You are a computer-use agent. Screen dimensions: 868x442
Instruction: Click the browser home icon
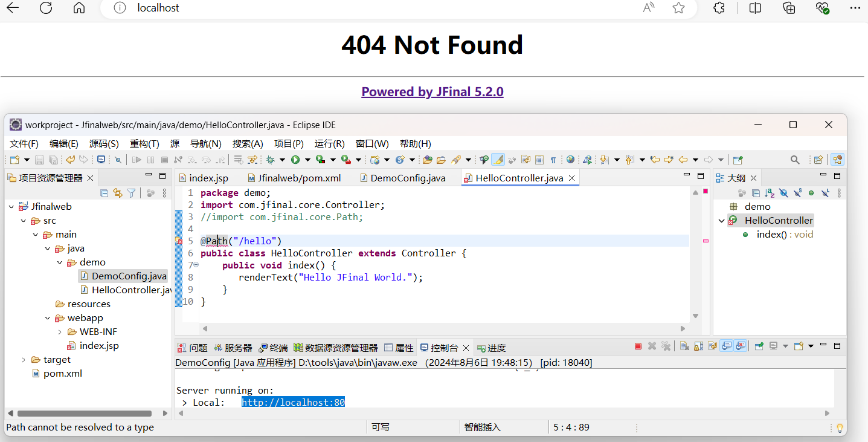coord(79,8)
